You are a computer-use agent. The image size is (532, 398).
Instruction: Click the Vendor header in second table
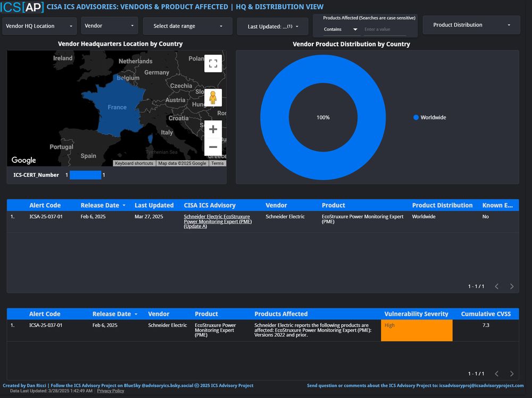point(159,314)
